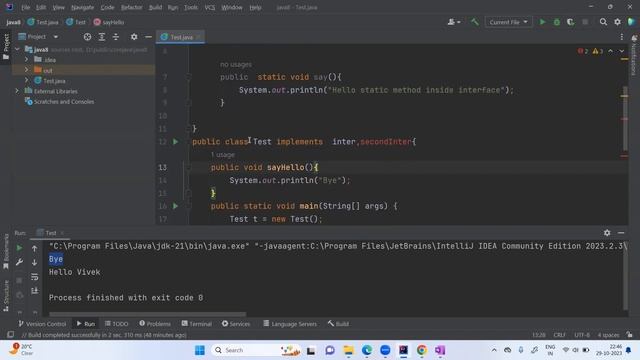
Task: Click the Windows Start button on taskbar
Action: pos(200,350)
